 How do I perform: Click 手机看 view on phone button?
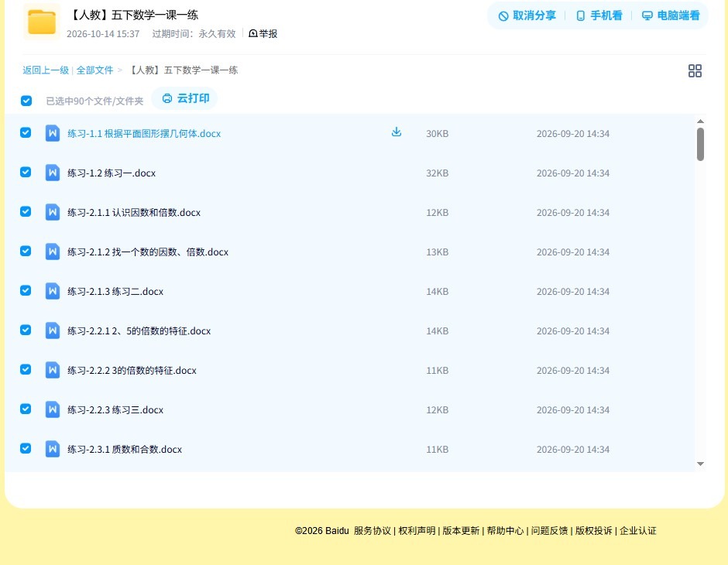[x=599, y=15]
